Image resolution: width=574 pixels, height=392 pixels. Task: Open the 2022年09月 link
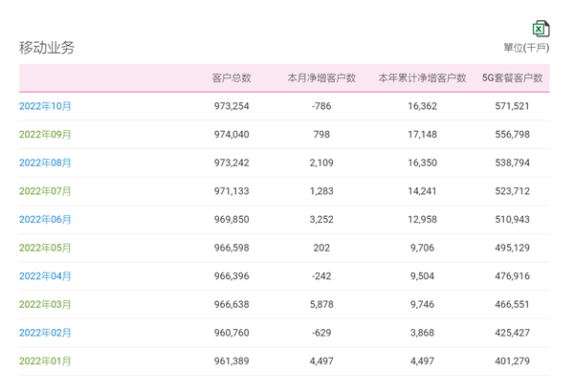coord(45,134)
